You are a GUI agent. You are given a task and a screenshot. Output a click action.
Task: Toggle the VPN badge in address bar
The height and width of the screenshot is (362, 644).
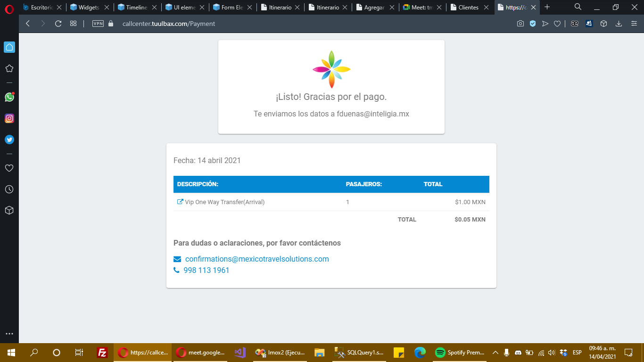tap(98, 24)
